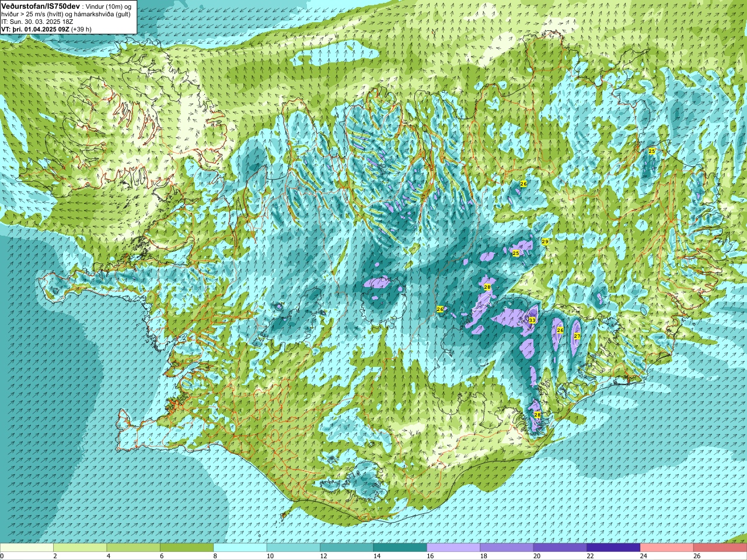747x560 pixels.
Task: Click the legend tick label 2
Action: tap(55, 556)
